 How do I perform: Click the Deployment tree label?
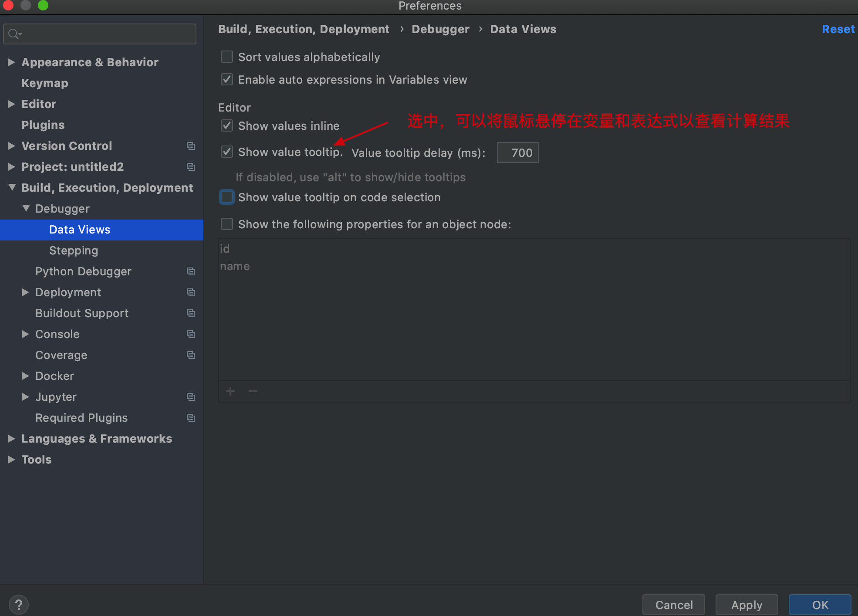coord(68,292)
